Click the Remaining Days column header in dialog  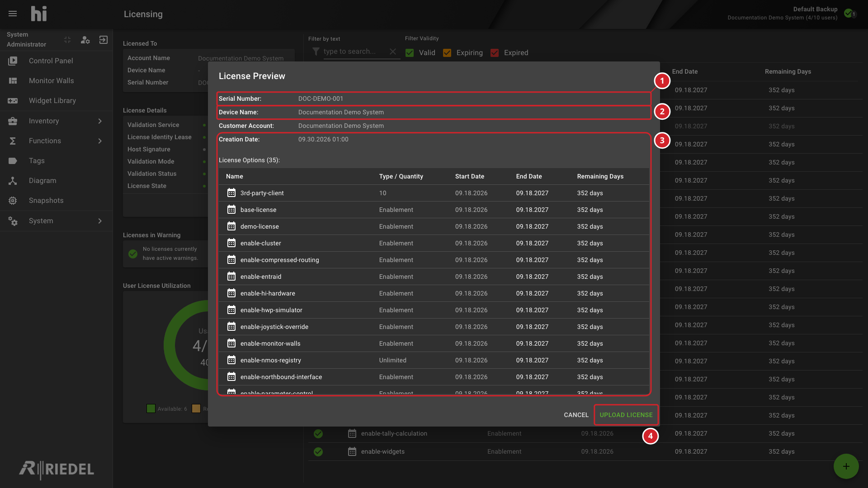(x=600, y=176)
